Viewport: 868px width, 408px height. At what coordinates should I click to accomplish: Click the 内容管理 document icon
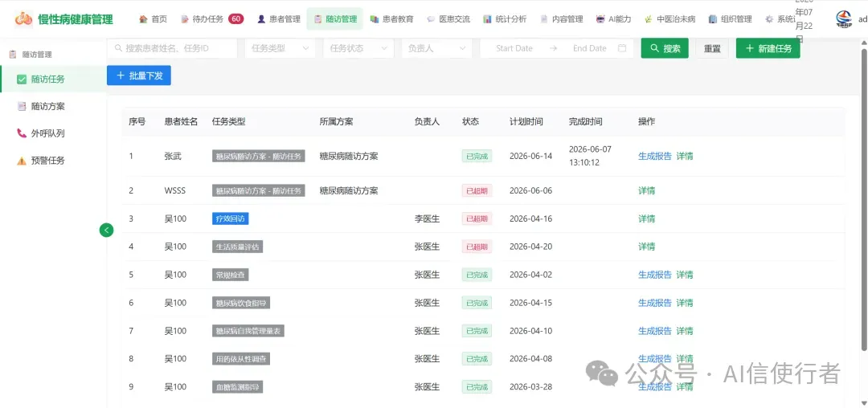pyautogui.click(x=543, y=19)
